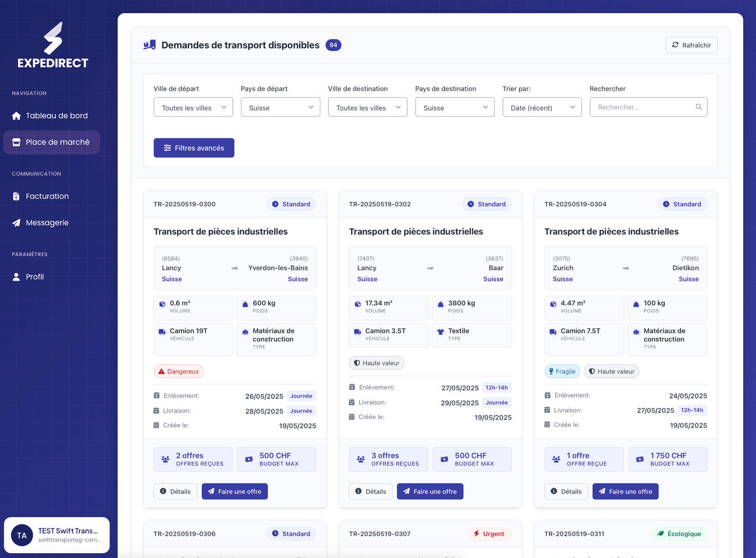The height and width of the screenshot is (558, 756).
Task: Click the Yverdon-les-Bains destination text
Action: click(x=278, y=268)
